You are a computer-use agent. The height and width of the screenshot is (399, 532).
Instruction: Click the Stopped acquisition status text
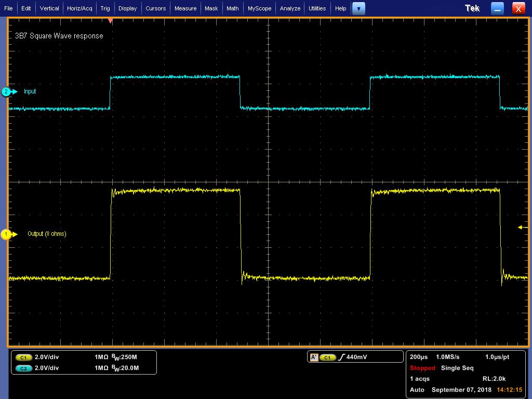(x=422, y=368)
